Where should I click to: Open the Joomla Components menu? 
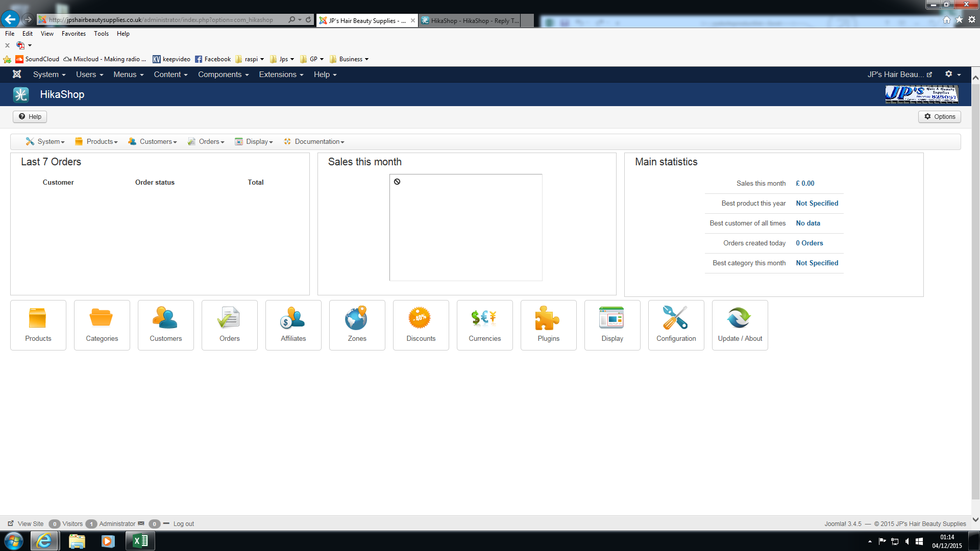223,74
